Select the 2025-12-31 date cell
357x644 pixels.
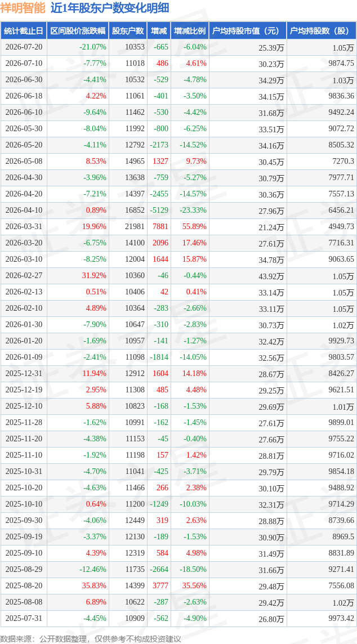coord(24,374)
